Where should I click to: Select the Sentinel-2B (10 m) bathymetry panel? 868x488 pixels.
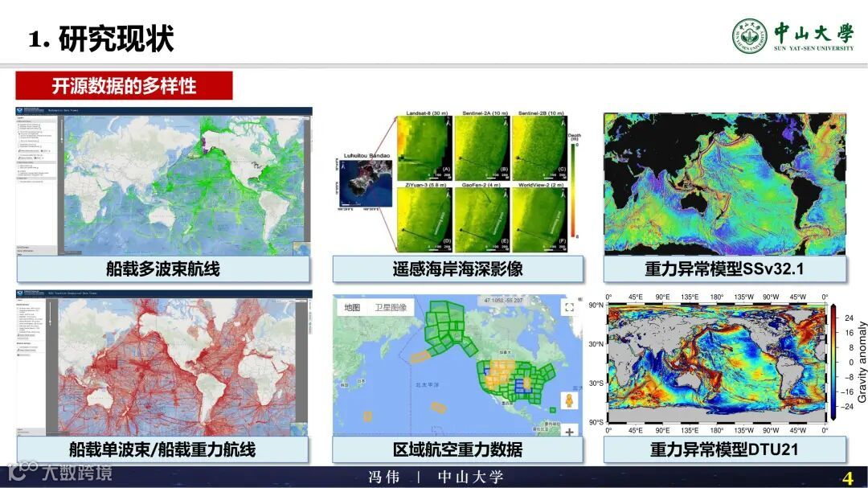click(x=539, y=147)
